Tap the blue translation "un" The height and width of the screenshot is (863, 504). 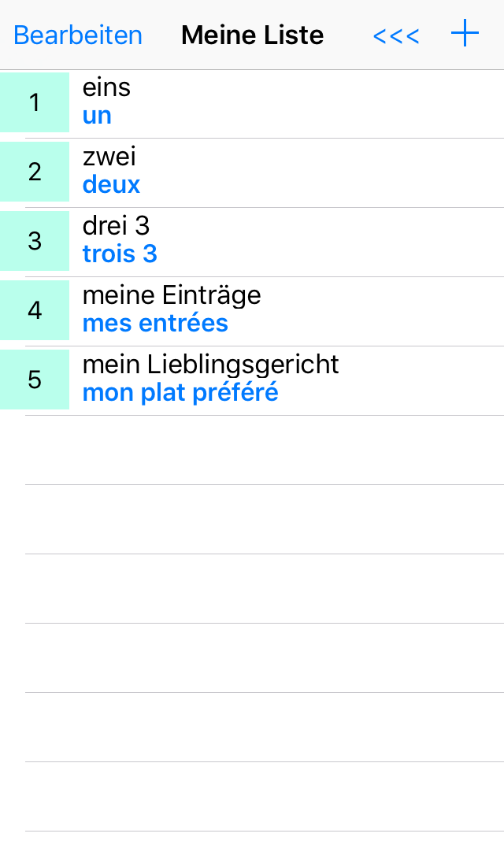pos(97,116)
